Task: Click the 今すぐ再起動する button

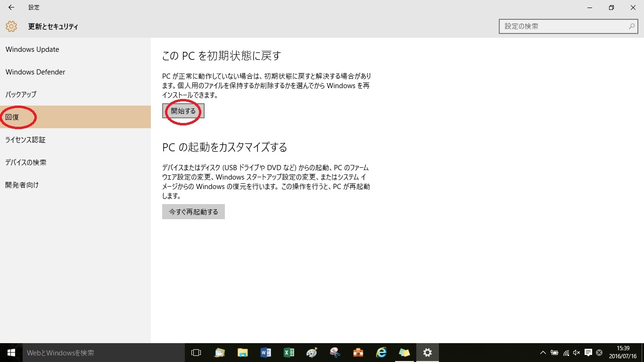Action: [193, 212]
